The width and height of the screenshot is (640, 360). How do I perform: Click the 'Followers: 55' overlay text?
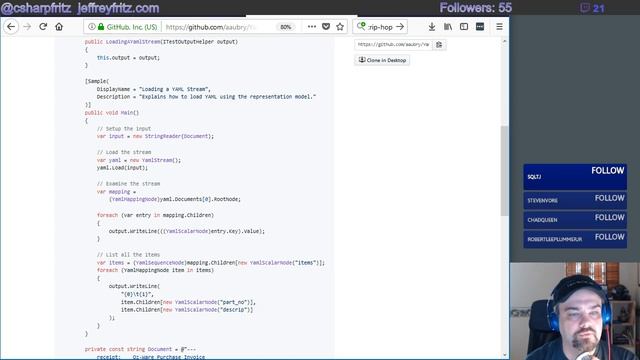(476, 8)
